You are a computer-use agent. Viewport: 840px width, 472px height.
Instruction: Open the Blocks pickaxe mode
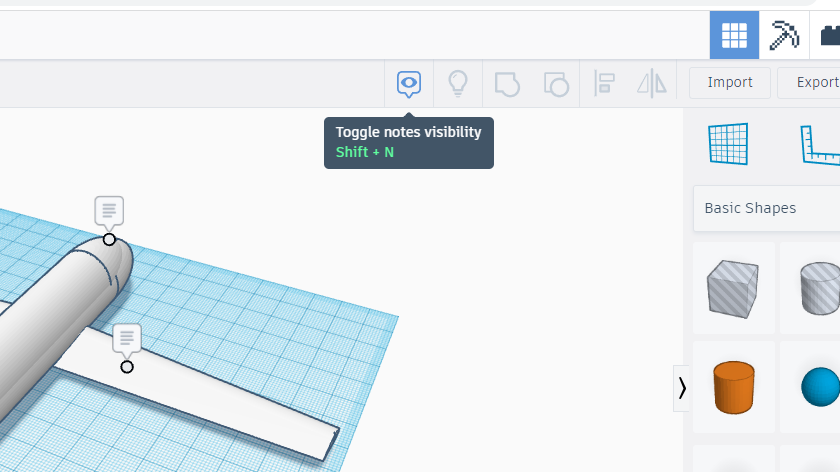(784, 35)
